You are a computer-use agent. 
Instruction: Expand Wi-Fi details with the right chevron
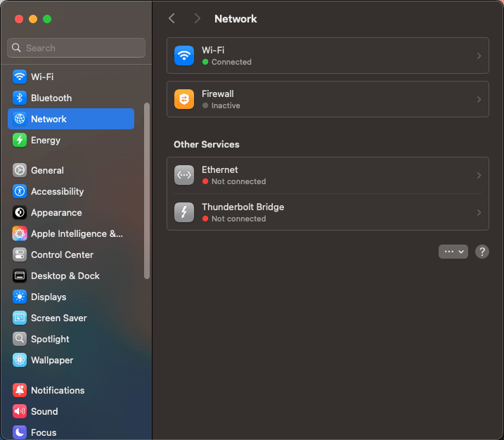[x=479, y=56]
